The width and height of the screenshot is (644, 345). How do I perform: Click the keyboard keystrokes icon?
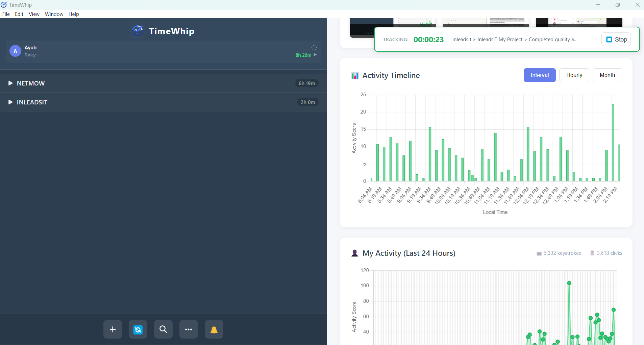539,253
